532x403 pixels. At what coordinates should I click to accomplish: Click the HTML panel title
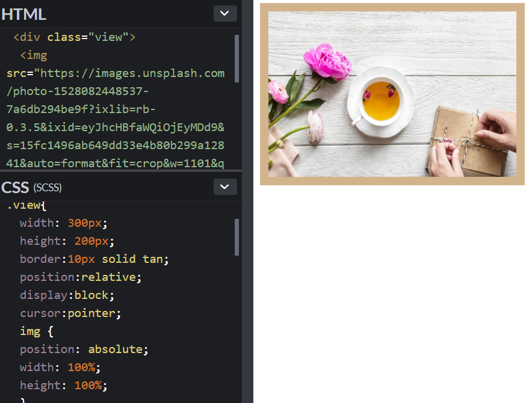(x=23, y=14)
